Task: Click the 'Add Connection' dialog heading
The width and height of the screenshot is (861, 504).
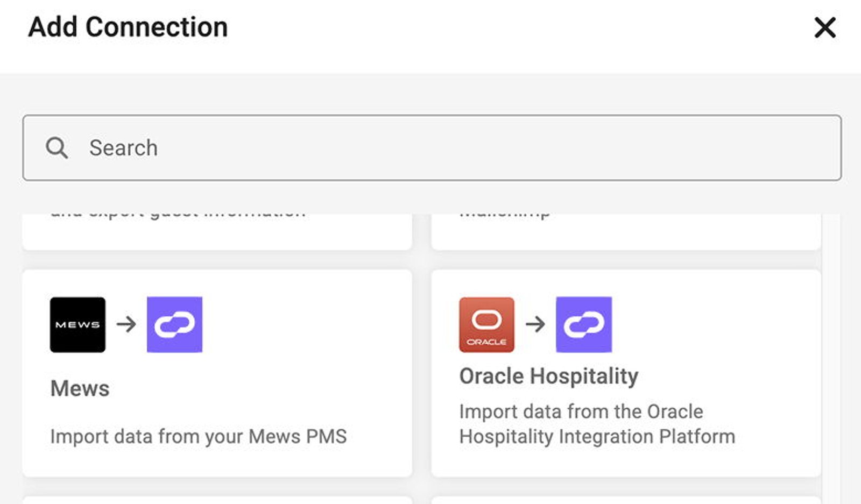Action: (x=128, y=27)
